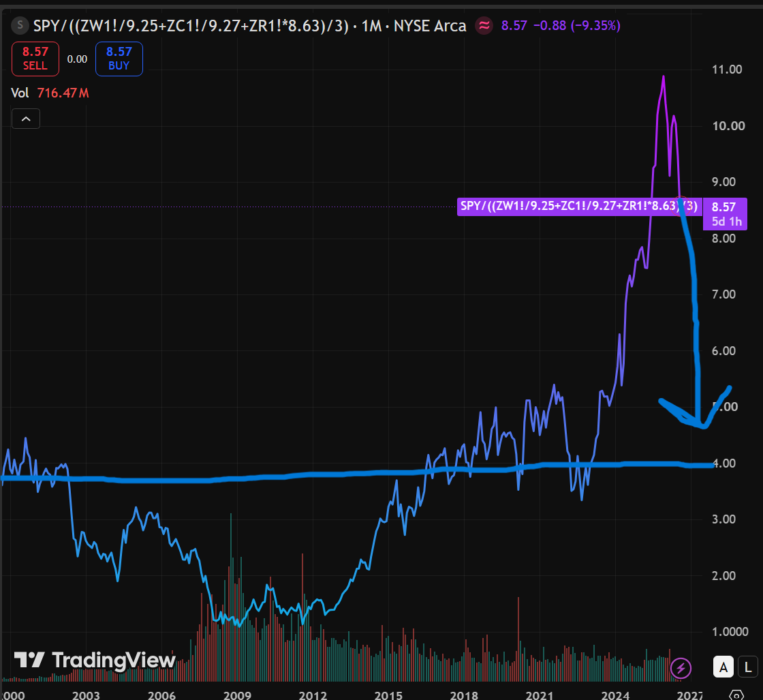763x700 pixels.
Task: Click the round 'S' symbol logo icon
Action: point(20,25)
